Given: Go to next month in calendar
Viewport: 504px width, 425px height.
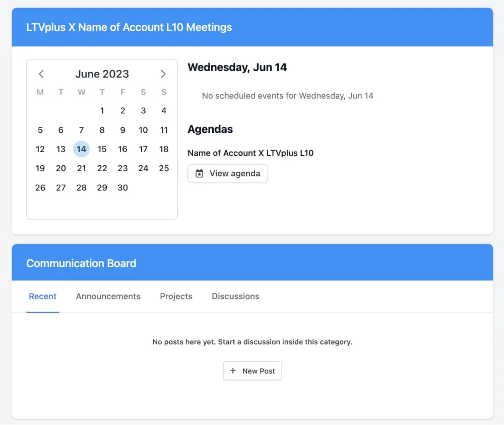Looking at the screenshot, I should coord(163,74).
